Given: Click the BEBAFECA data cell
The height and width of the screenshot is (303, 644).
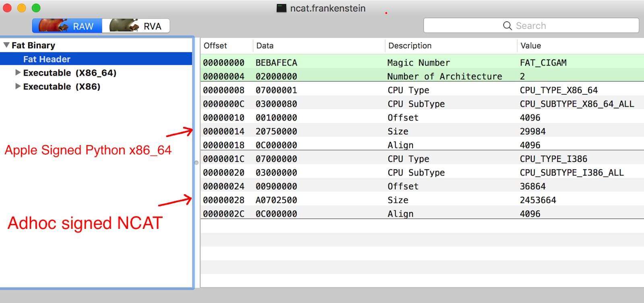Looking at the screenshot, I should (276, 63).
